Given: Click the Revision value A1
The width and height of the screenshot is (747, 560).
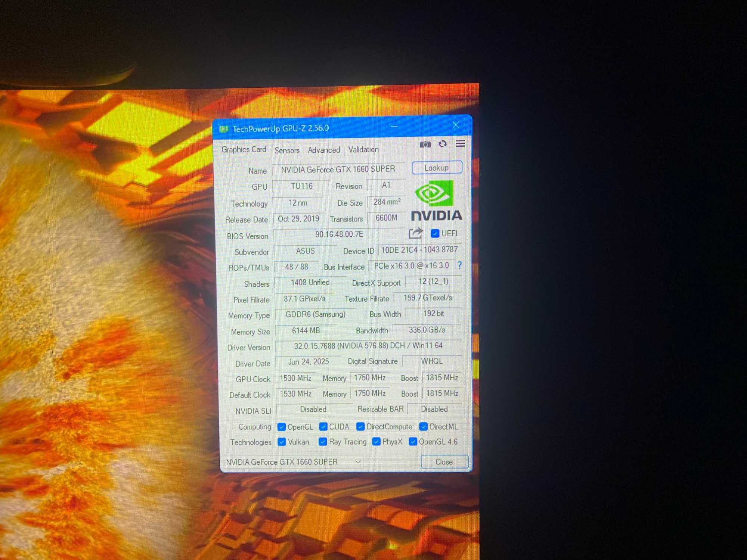Looking at the screenshot, I should pyautogui.click(x=386, y=185).
